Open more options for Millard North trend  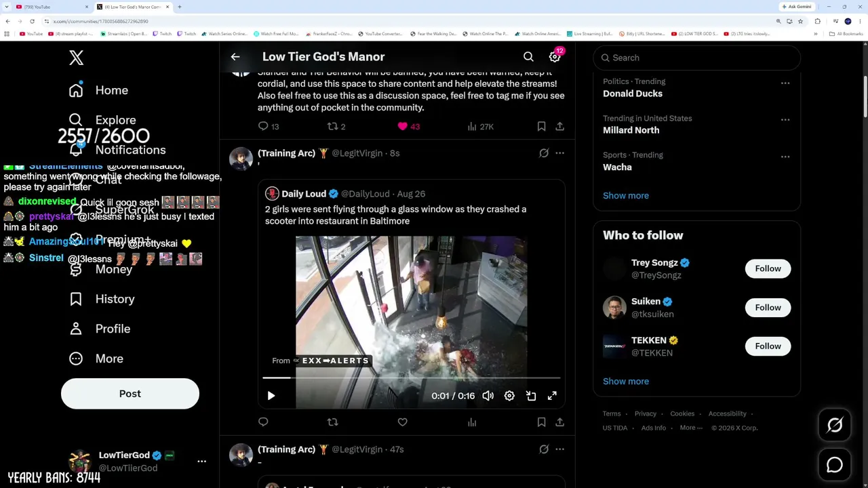click(x=785, y=120)
